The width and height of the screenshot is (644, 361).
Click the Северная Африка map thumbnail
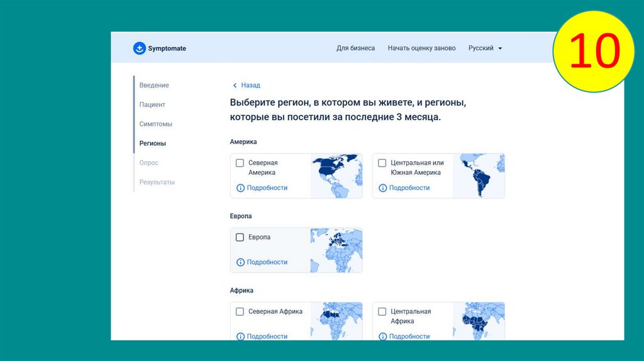click(x=336, y=321)
